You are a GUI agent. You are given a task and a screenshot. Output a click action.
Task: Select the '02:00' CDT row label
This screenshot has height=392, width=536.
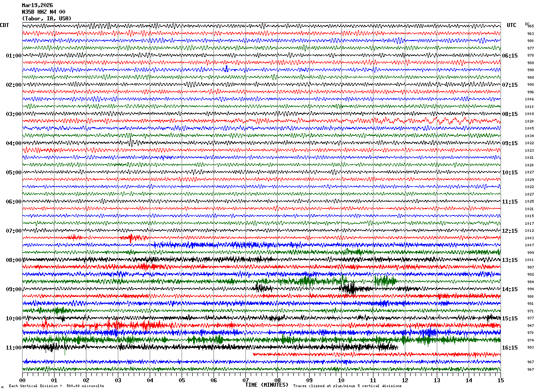[x=14, y=85]
